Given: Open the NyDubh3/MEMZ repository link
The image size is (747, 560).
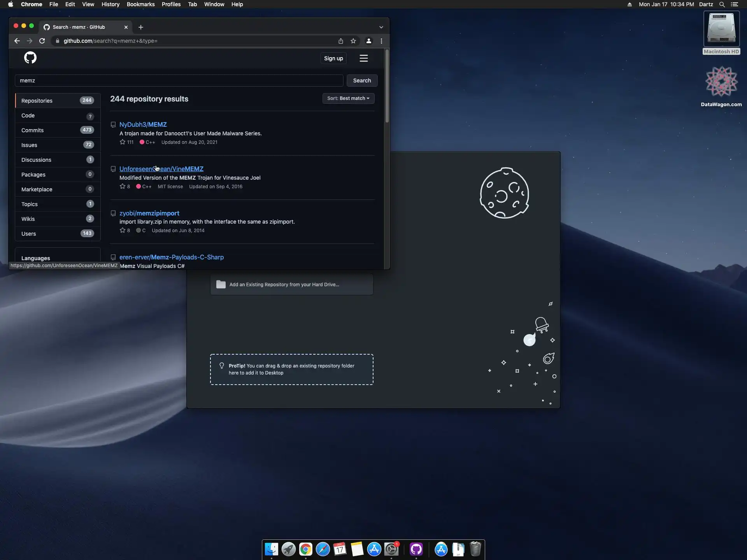Looking at the screenshot, I should pos(143,124).
